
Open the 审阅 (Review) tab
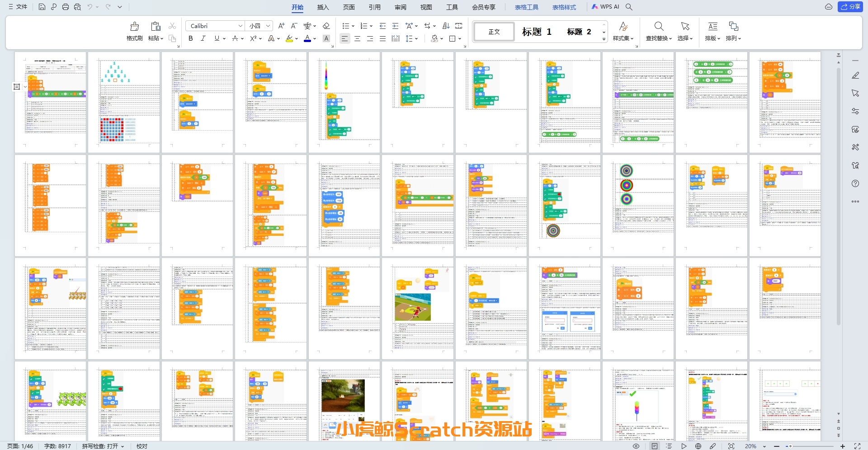[x=400, y=7]
